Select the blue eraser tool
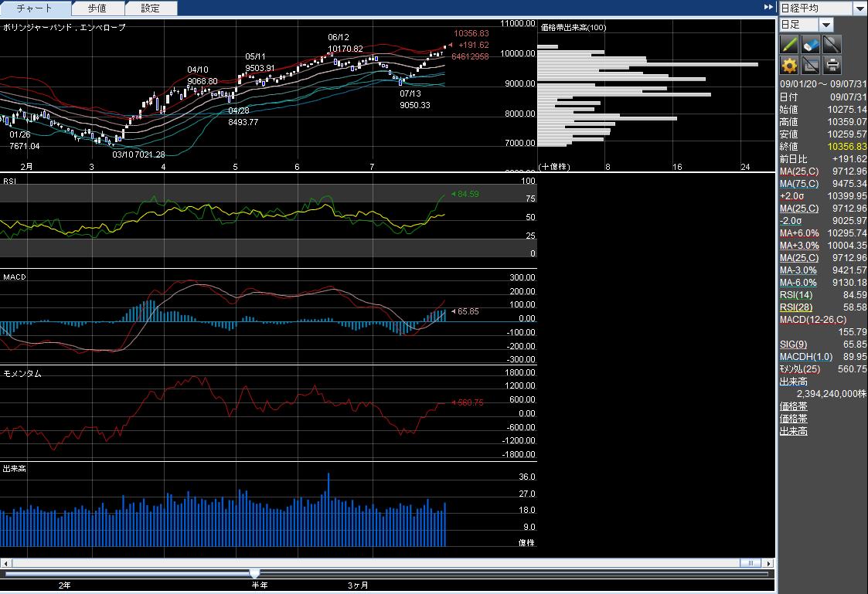Image resolution: width=868 pixels, height=594 pixels. point(811,44)
